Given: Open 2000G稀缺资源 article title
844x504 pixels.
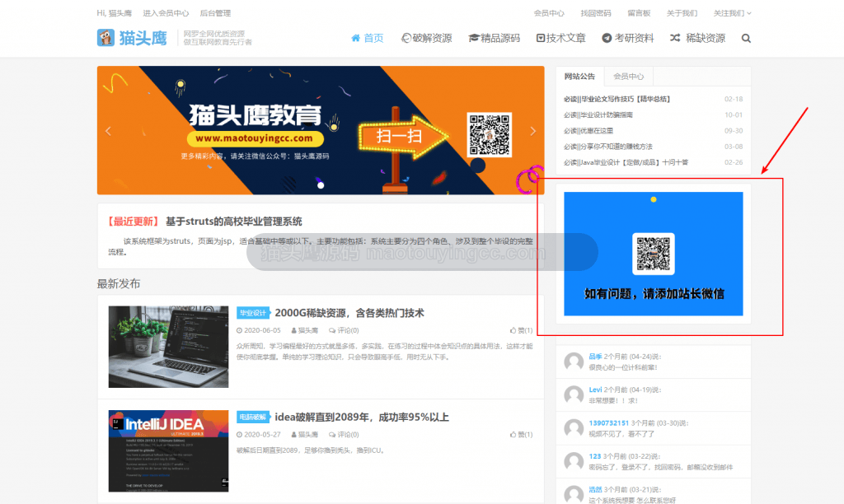Looking at the screenshot, I should (x=349, y=313).
